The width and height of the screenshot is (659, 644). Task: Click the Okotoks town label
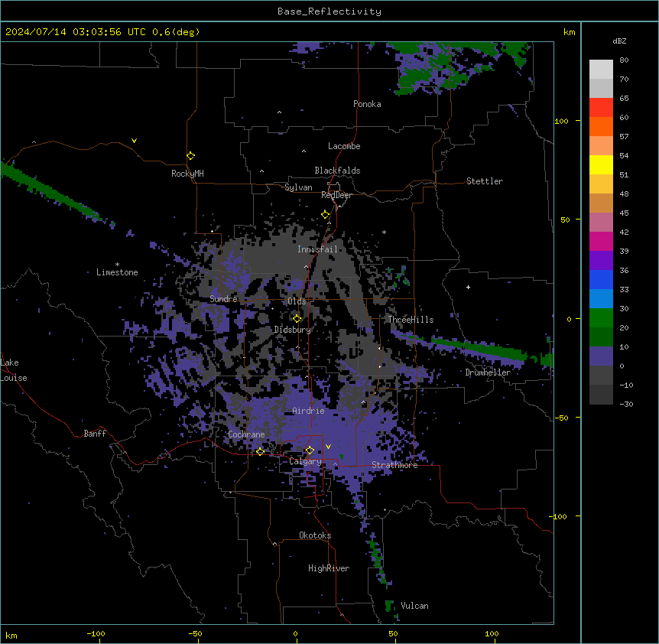coord(315,535)
